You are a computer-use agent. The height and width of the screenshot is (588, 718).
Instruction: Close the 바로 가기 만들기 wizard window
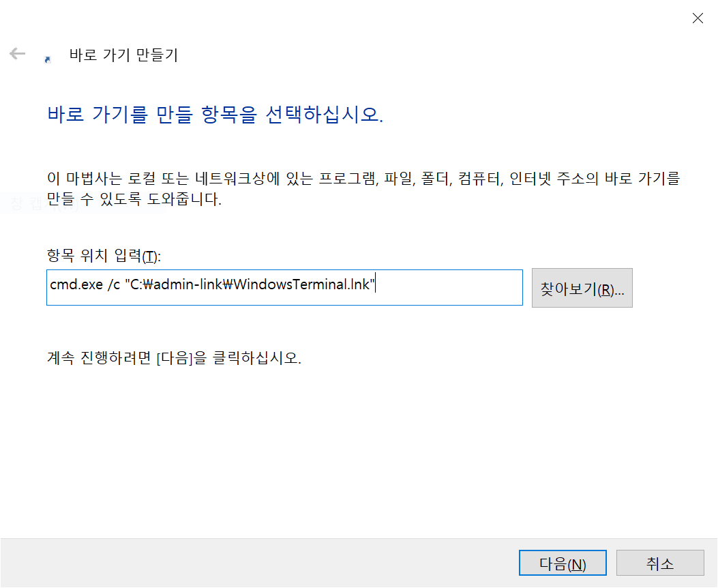697,18
